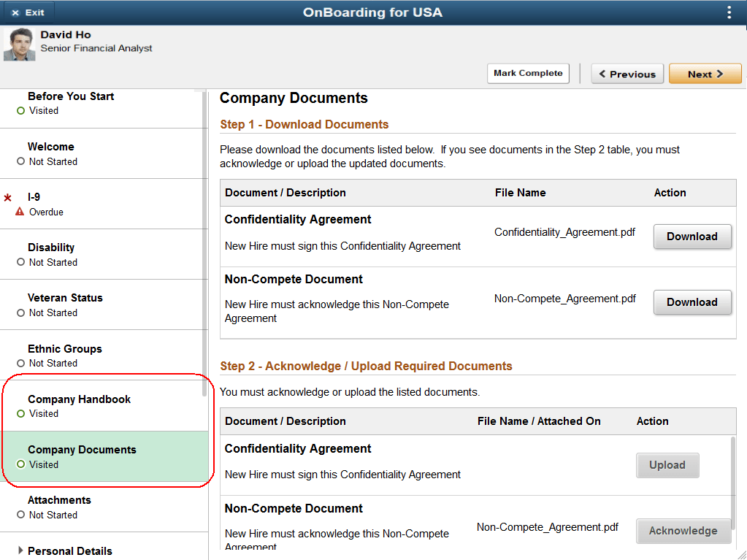This screenshot has height=560, width=747.
Task: Exit the OnBoarding activity guide
Action: coord(28,12)
